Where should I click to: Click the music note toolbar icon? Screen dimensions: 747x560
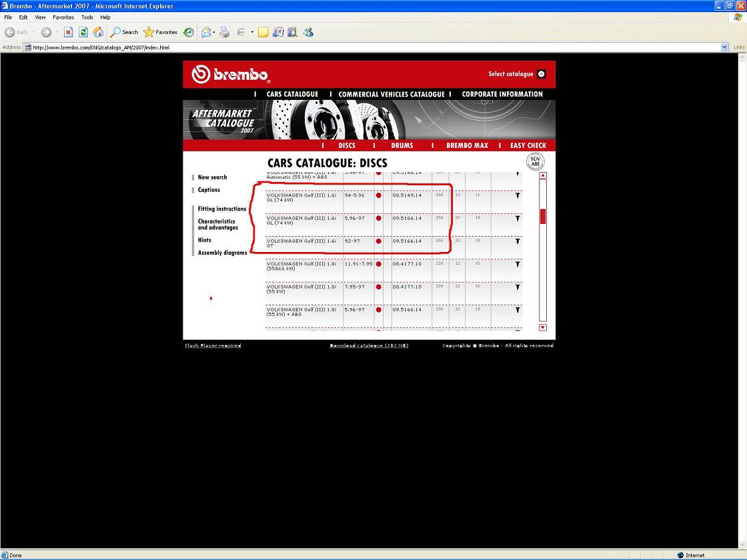[278, 32]
